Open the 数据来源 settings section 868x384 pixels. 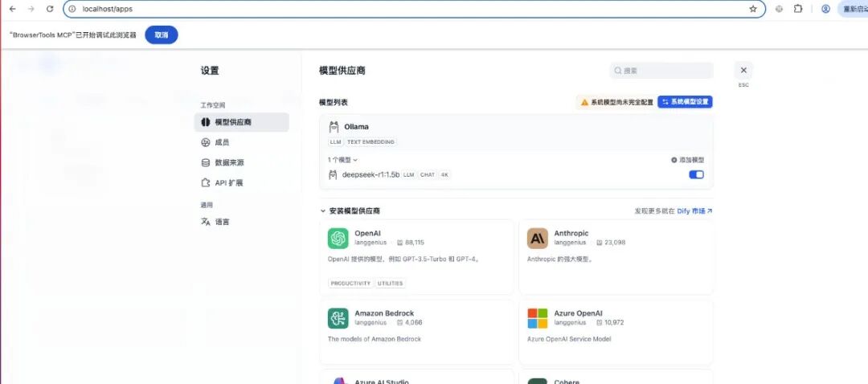[x=242, y=162]
